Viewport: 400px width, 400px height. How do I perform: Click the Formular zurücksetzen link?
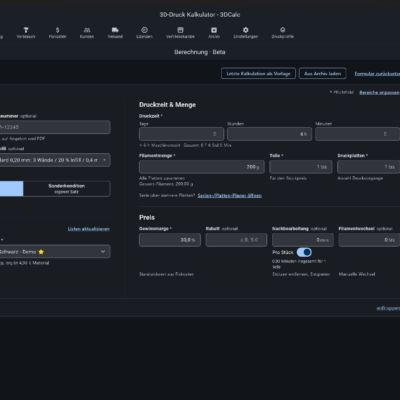[x=377, y=74]
